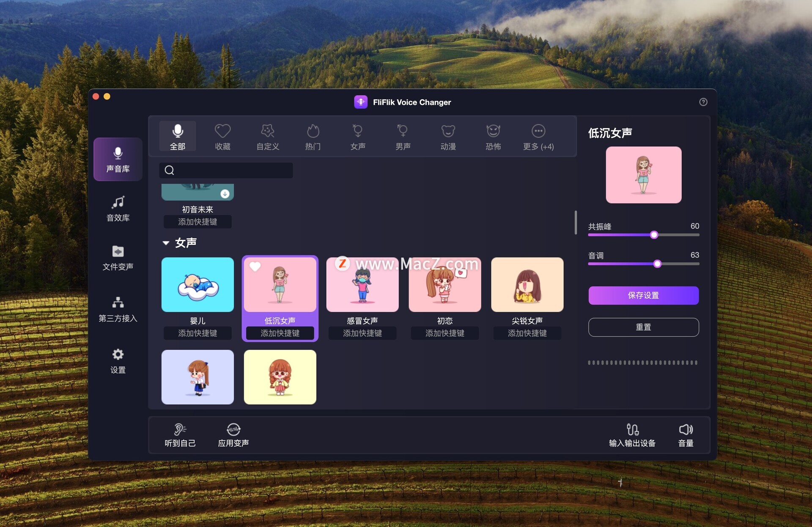This screenshot has height=527, width=812.
Task: Toggle the favorite heart on 低沉女声
Action: (x=255, y=266)
